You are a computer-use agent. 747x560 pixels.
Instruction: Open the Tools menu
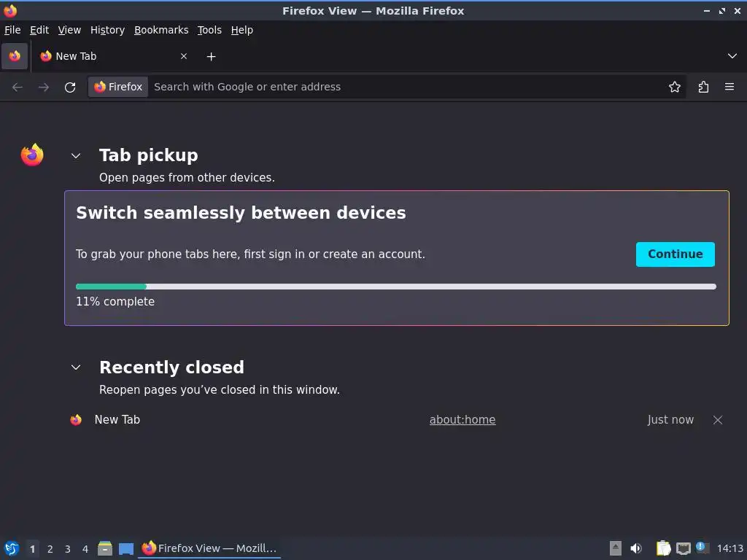pos(209,30)
